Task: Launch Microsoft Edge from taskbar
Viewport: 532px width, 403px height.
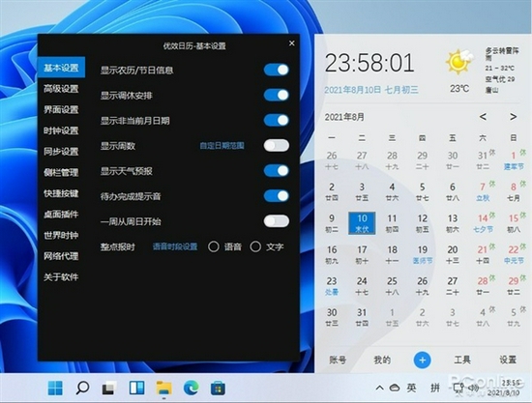Action: click(x=191, y=389)
